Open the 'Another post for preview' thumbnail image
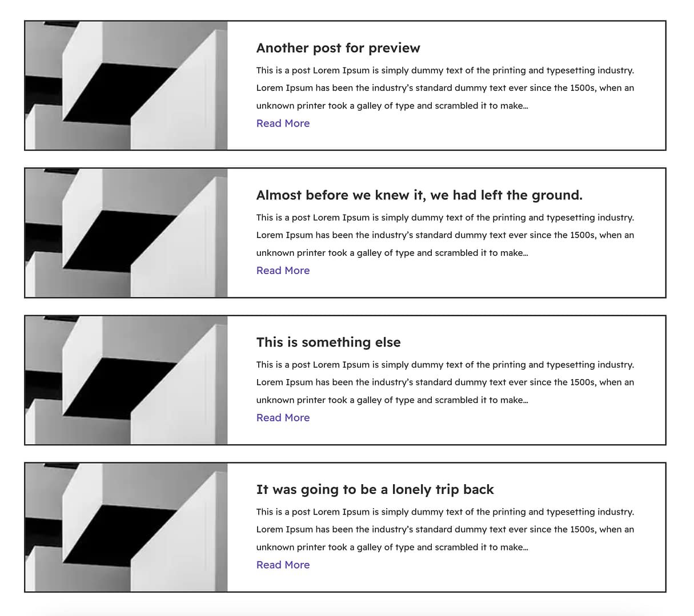The height and width of the screenshot is (616, 694). (x=126, y=86)
